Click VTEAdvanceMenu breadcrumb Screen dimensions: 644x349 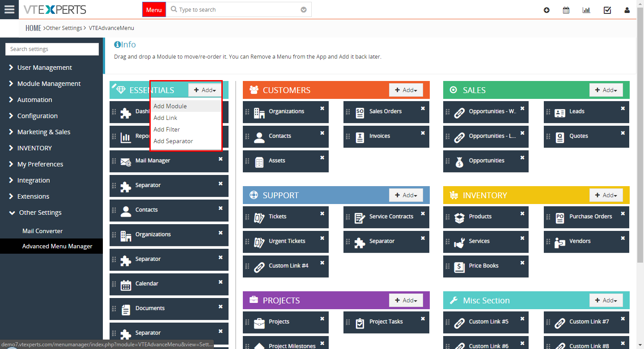111,28
